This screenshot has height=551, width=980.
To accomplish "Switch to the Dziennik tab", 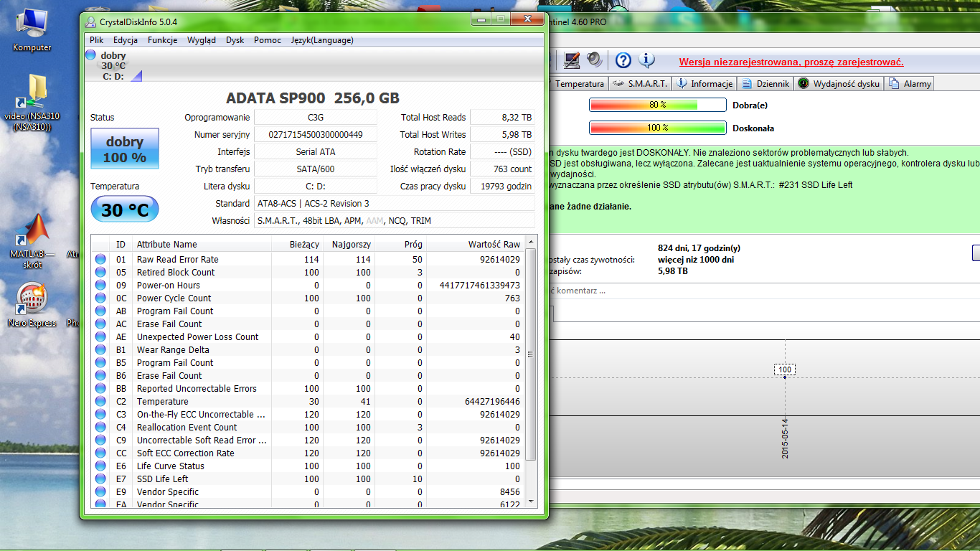I will coord(765,84).
